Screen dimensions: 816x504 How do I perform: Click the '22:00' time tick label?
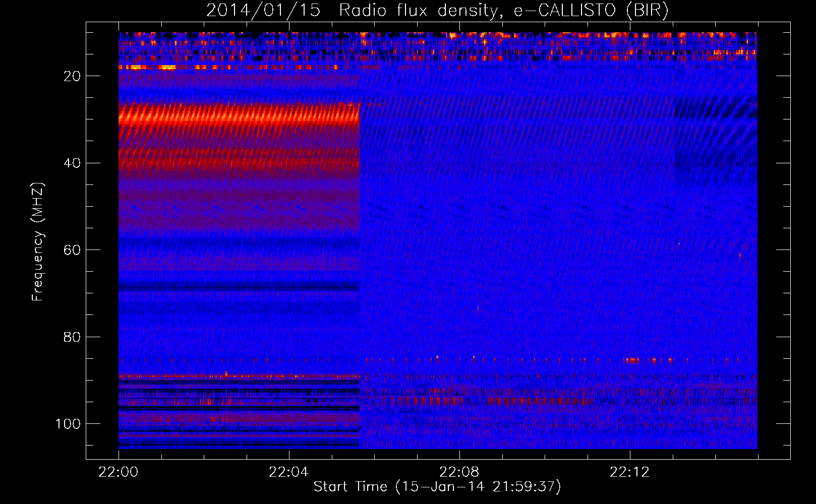pos(119,472)
